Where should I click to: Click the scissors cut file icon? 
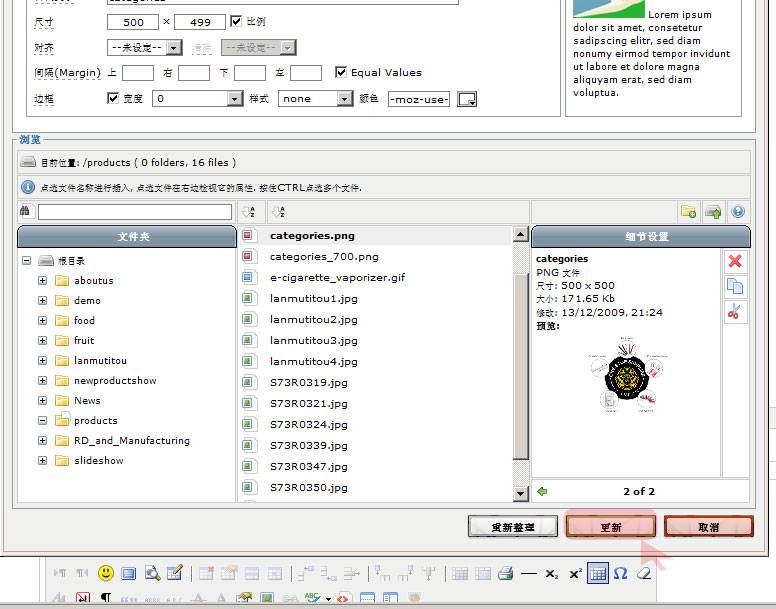(x=735, y=312)
